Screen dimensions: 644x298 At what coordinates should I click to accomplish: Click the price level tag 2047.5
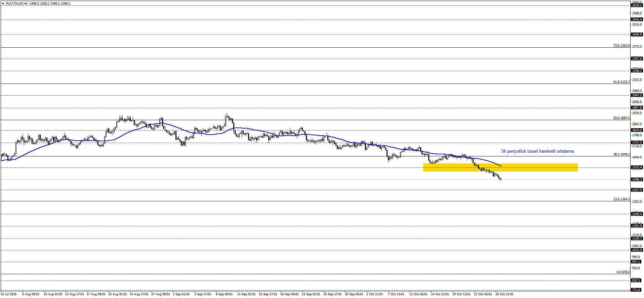click(637, 95)
